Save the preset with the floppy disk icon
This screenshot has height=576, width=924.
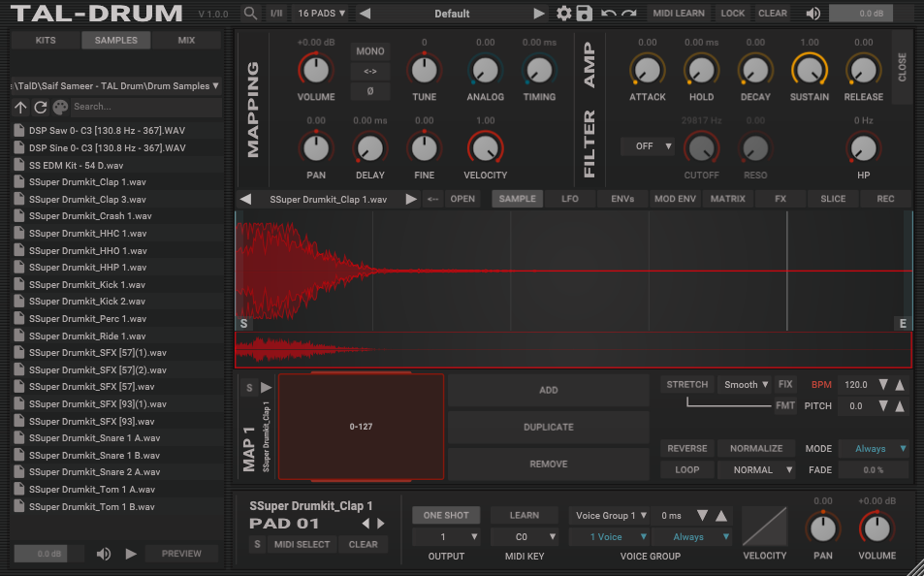[584, 13]
